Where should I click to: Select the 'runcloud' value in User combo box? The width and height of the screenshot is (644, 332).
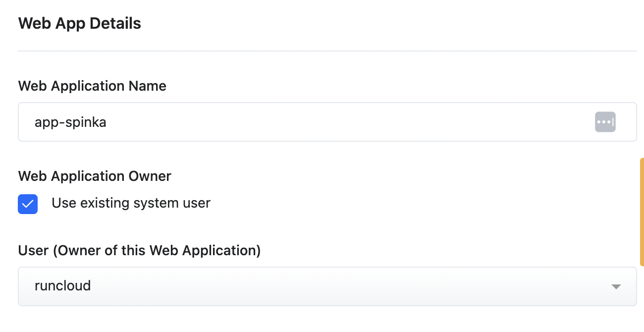(x=62, y=286)
